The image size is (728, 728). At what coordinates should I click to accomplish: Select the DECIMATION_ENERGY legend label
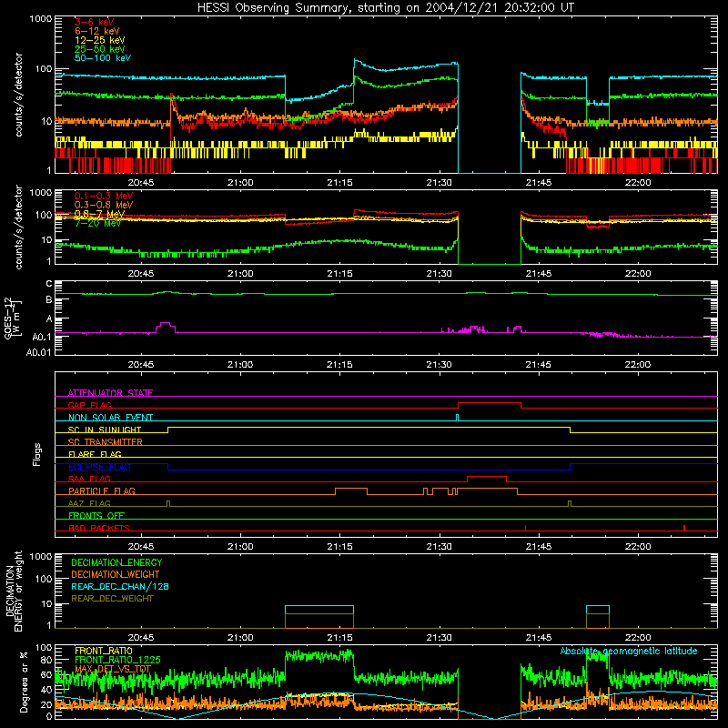point(116,562)
